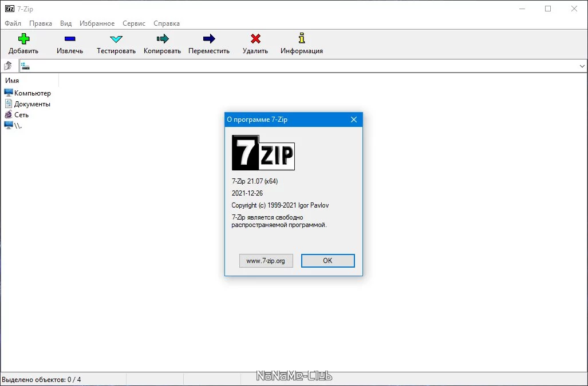Open the Вид menu
This screenshot has height=386, width=588.
(x=66, y=23)
